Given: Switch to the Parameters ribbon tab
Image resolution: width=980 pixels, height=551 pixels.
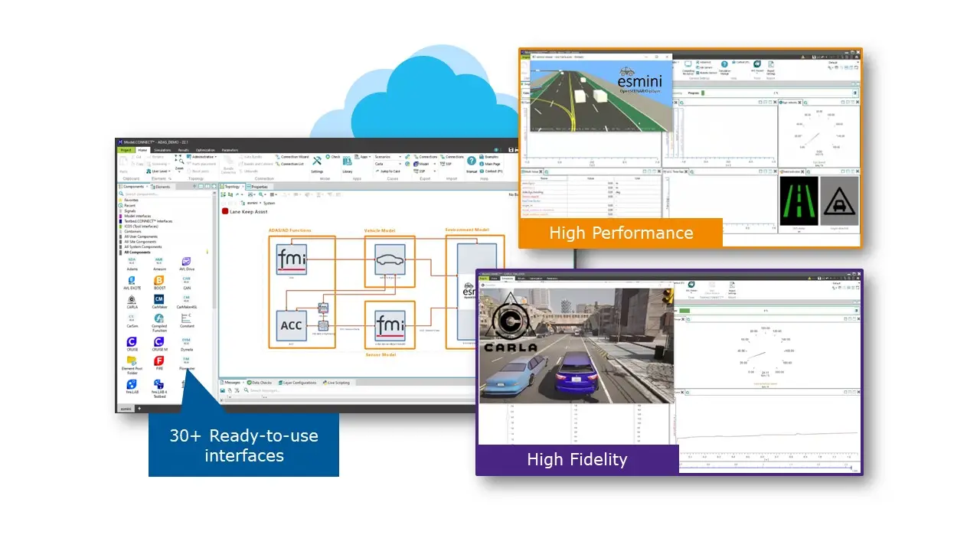Looking at the screenshot, I should (x=230, y=150).
